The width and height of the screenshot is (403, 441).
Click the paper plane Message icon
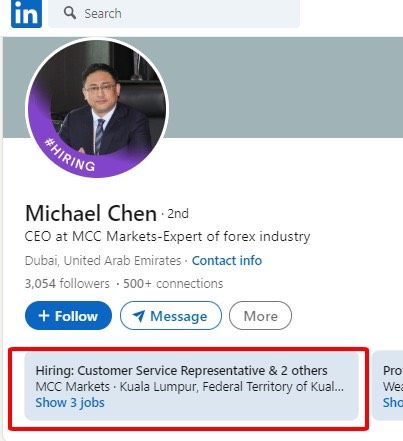[x=139, y=316]
